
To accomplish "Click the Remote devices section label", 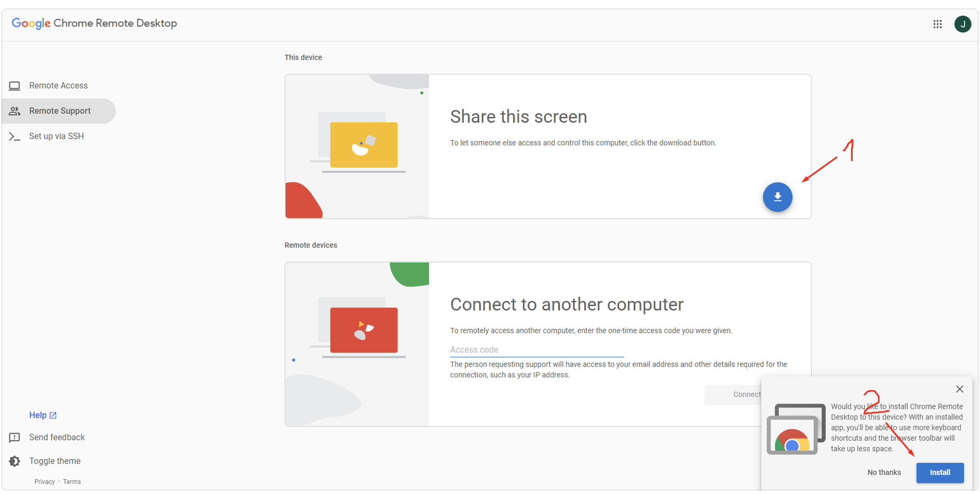I will coord(311,245).
